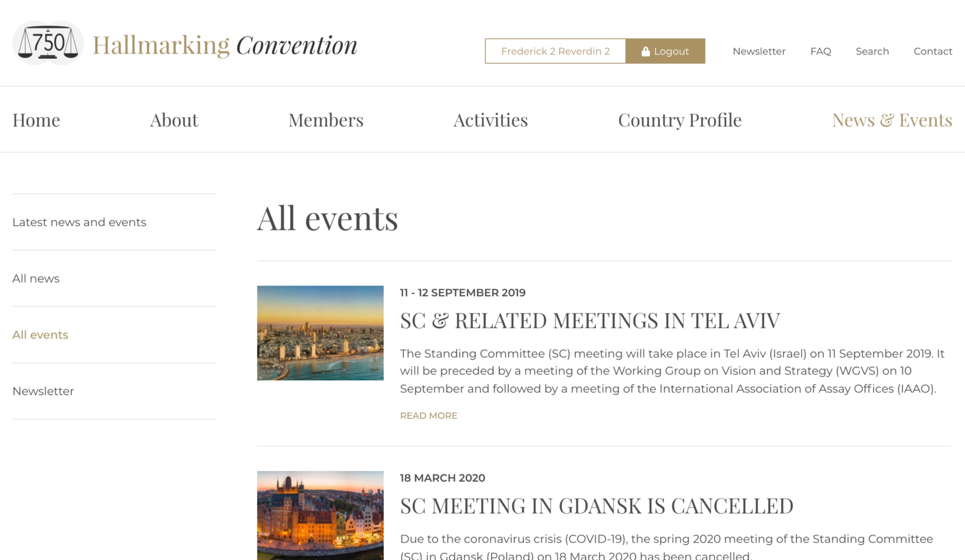Select News & Events in navigation
This screenshot has height=560, width=965.
pos(892,120)
